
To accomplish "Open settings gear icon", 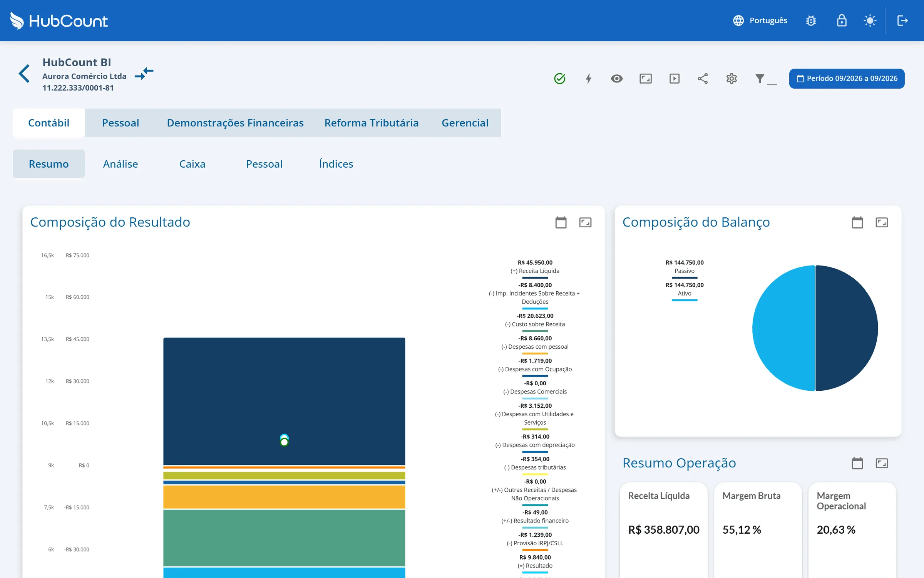I will 731,79.
